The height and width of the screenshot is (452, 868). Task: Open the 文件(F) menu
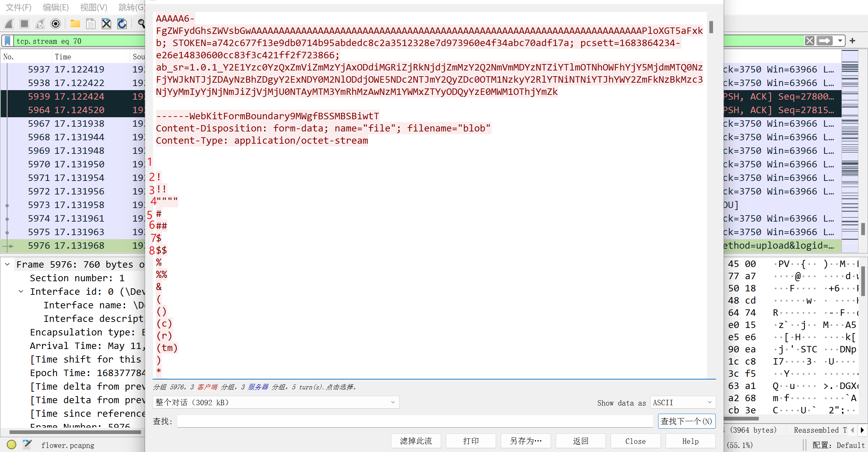[x=19, y=7]
